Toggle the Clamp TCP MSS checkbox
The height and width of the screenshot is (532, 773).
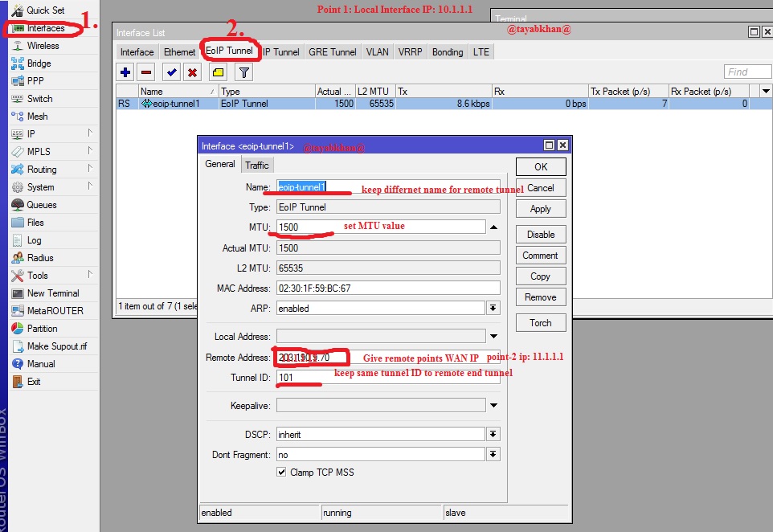click(x=281, y=472)
